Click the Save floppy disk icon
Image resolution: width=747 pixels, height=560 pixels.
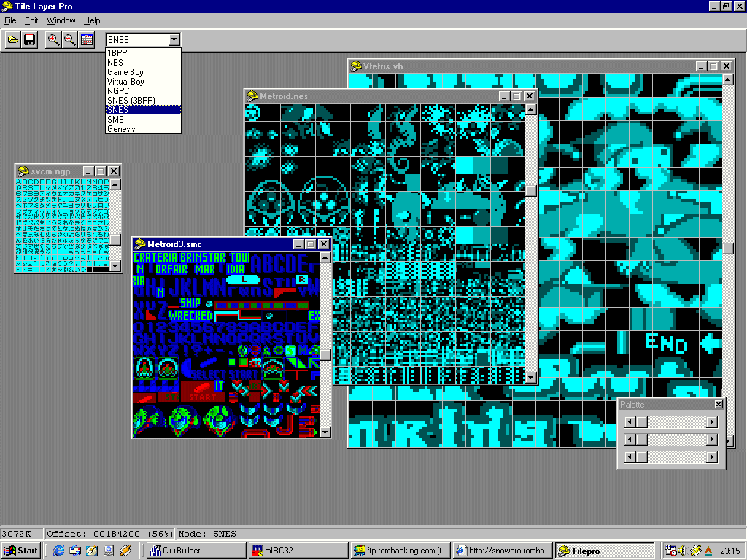click(30, 40)
